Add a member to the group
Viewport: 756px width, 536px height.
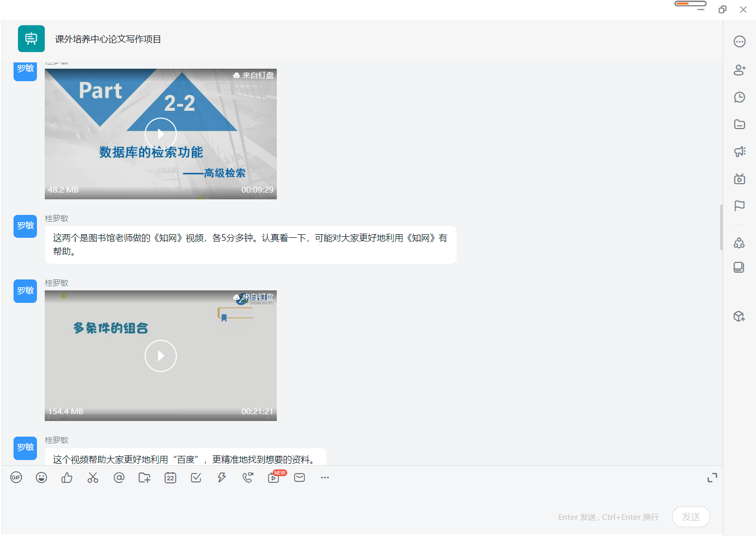click(740, 70)
